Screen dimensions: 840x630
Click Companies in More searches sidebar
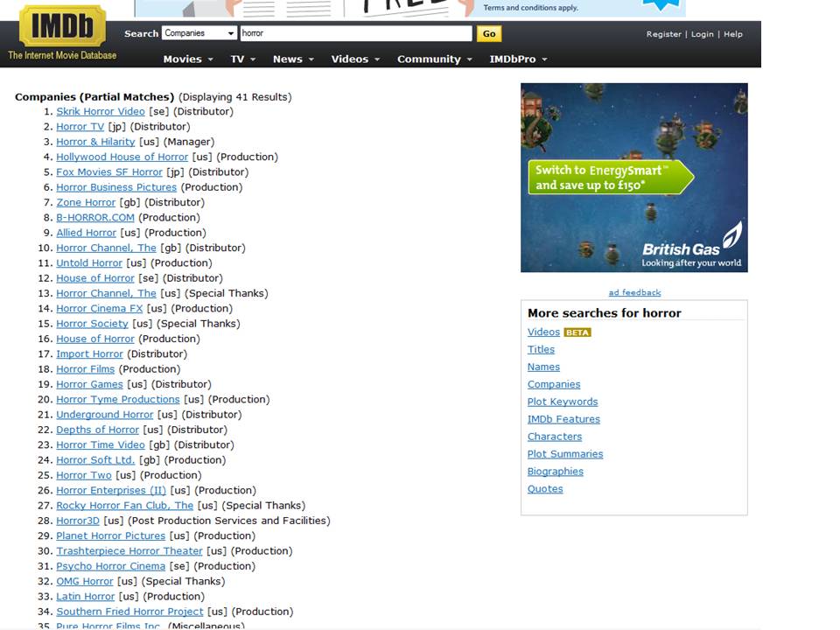tap(553, 384)
